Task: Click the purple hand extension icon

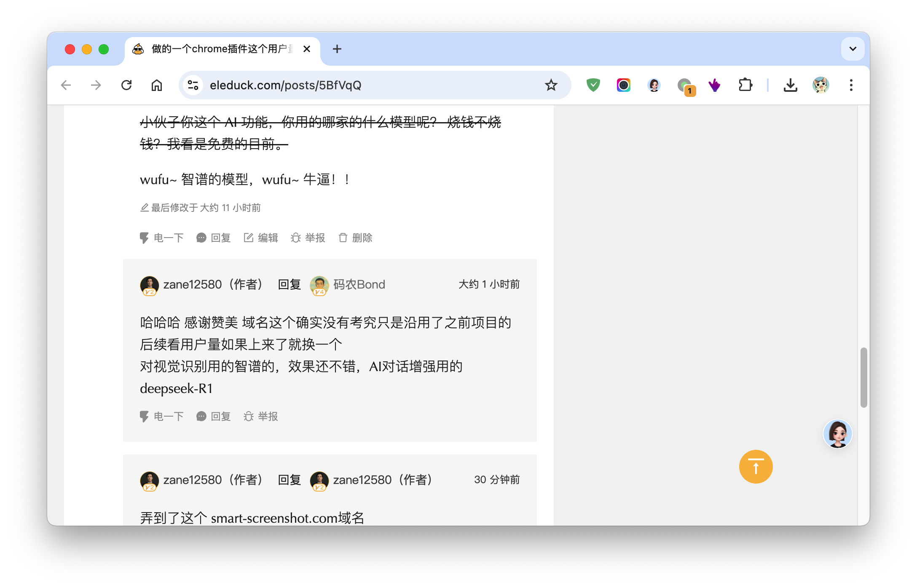Action: (x=714, y=85)
